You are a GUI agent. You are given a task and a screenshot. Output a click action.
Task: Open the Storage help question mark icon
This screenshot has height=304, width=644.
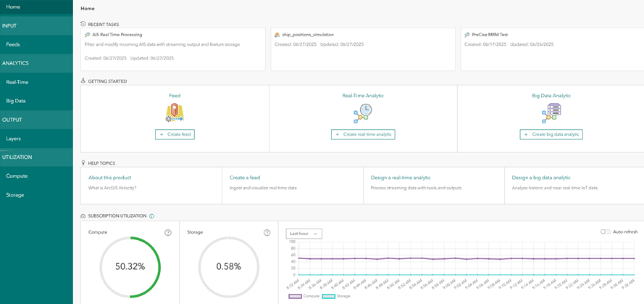[x=267, y=233]
